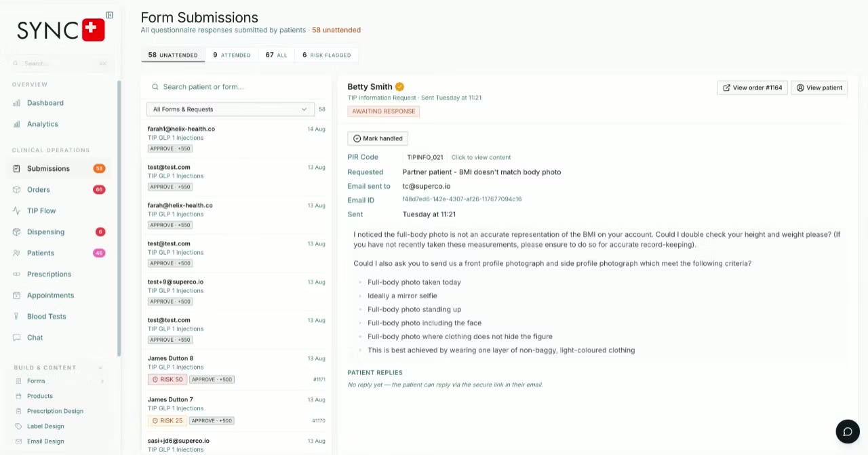This screenshot has height=455, width=868.
Task: Click the Appointments calendar icon
Action: [x=17, y=296]
